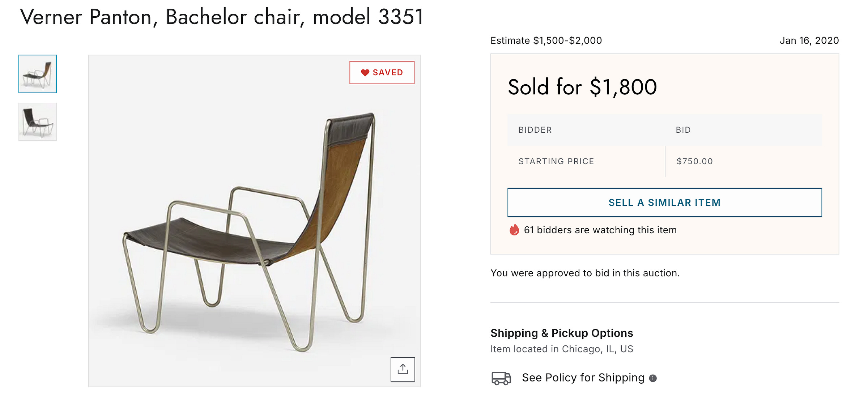Click the Starting Price row label
Viewport: 868px width, 405px height.
556,161
